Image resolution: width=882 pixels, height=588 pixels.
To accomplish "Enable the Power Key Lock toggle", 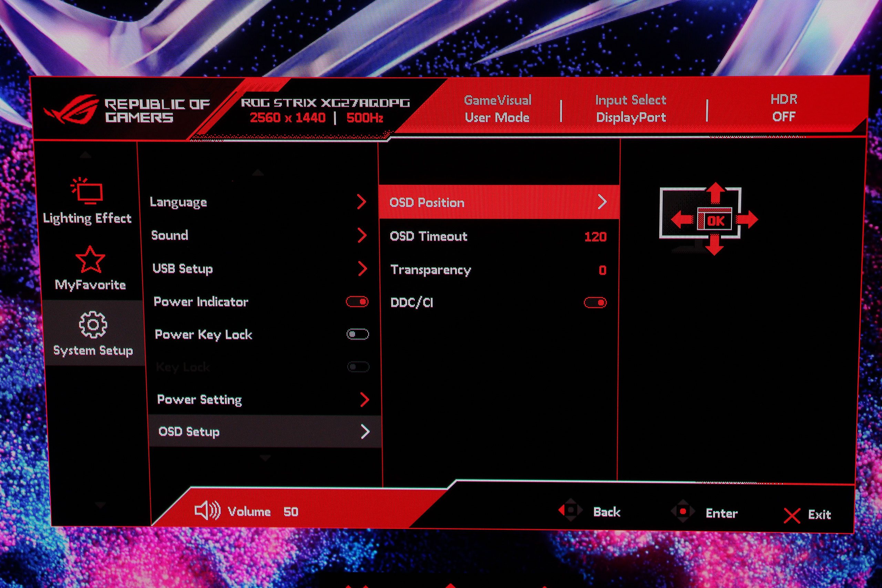I will 357,334.
